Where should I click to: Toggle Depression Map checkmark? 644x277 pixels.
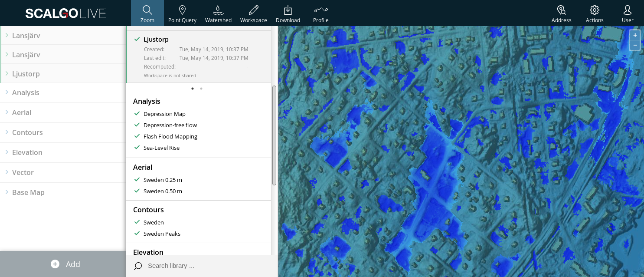(x=137, y=114)
